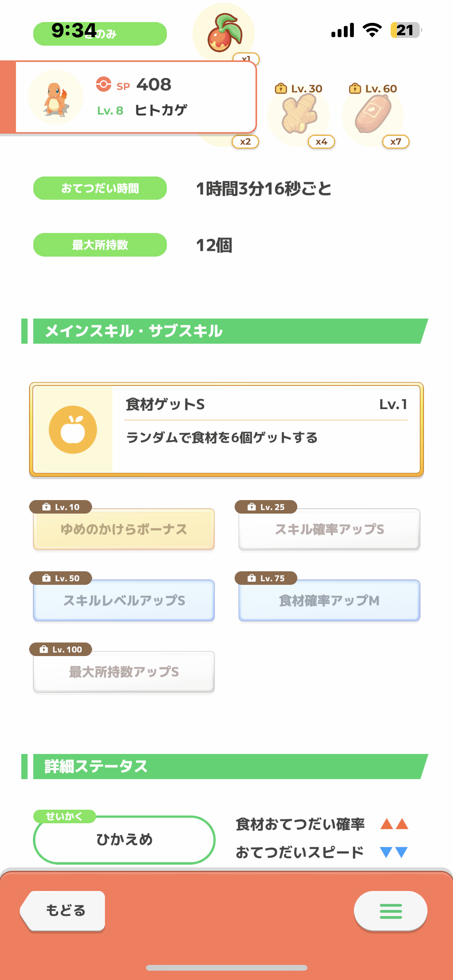Tap the メインスキル・サブスキル section header
The height and width of the screenshot is (980, 453).
pyautogui.click(x=225, y=331)
